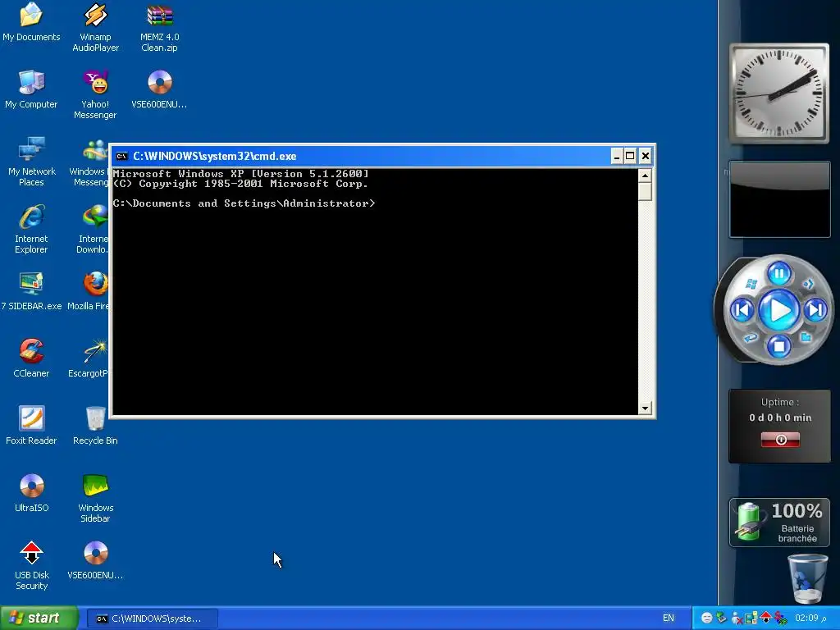
Task: Click the tray icon with green 2B badge
Action: (x=781, y=619)
